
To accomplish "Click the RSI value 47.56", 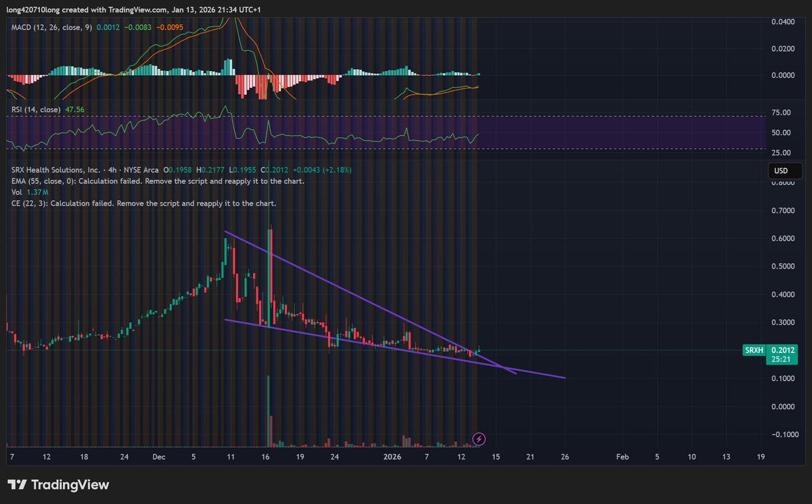I will pyautogui.click(x=74, y=109).
